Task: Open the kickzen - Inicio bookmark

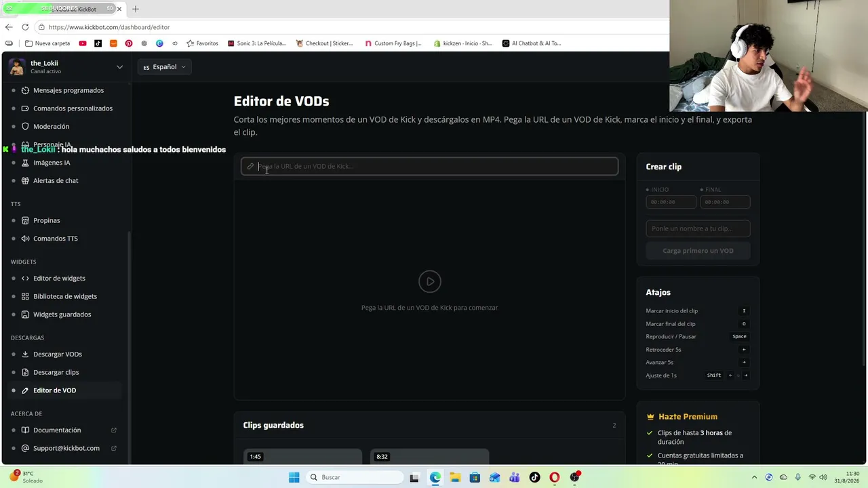Action: (x=463, y=43)
